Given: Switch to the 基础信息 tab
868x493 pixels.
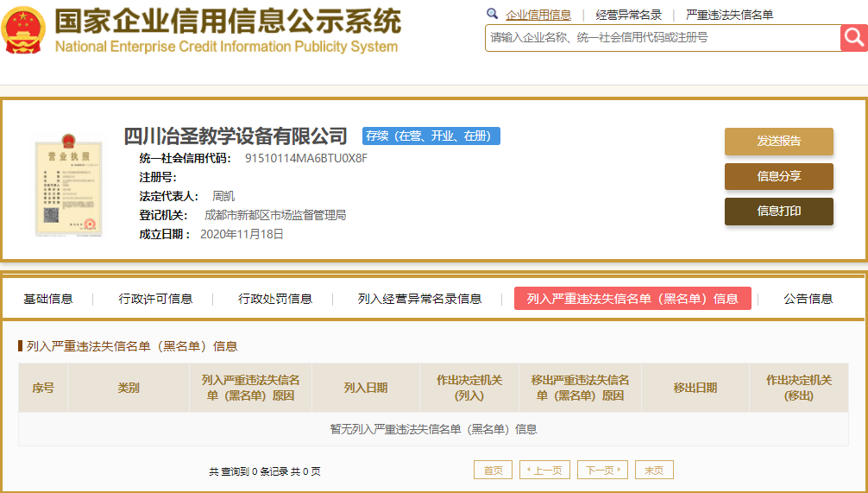Looking at the screenshot, I should pyautogui.click(x=48, y=299).
